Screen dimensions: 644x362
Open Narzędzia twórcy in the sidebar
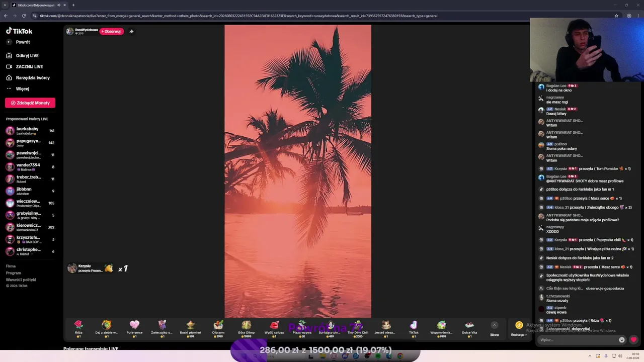pos(28,78)
